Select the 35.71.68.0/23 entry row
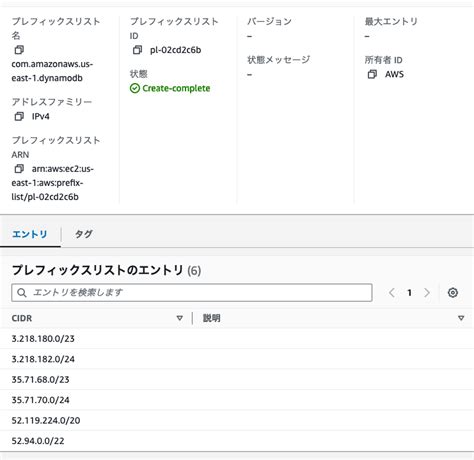 237,379
